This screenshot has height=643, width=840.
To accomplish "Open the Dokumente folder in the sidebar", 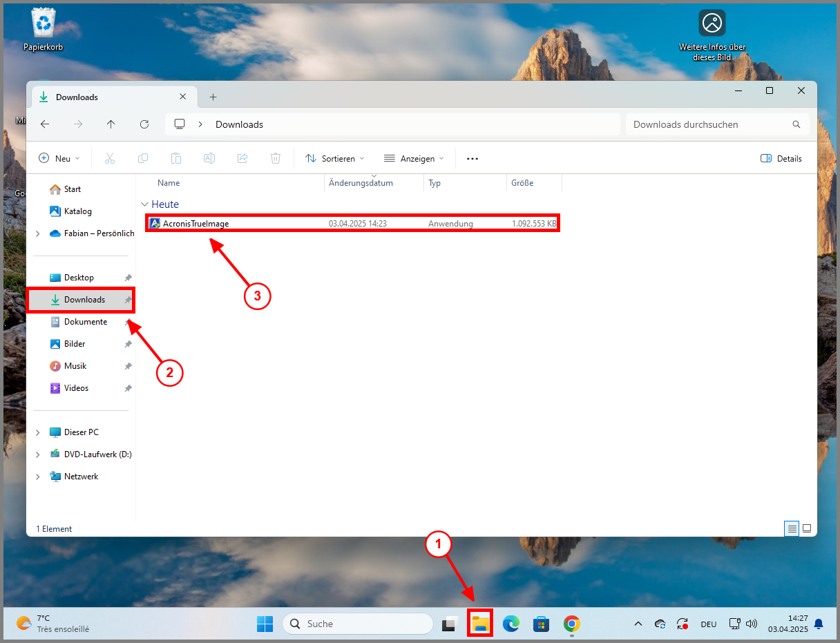I will (x=84, y=321).
